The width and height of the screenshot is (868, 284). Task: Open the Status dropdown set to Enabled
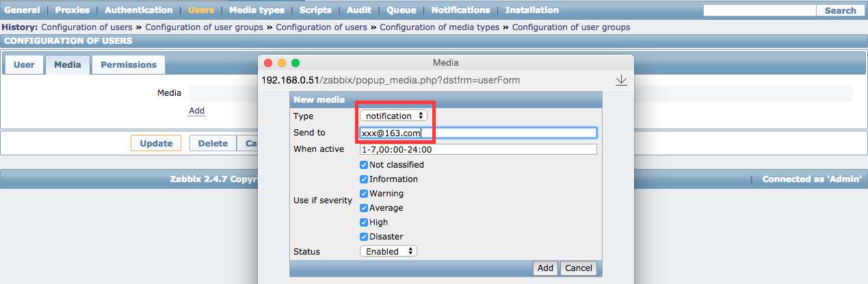click(x=389, y=251)
